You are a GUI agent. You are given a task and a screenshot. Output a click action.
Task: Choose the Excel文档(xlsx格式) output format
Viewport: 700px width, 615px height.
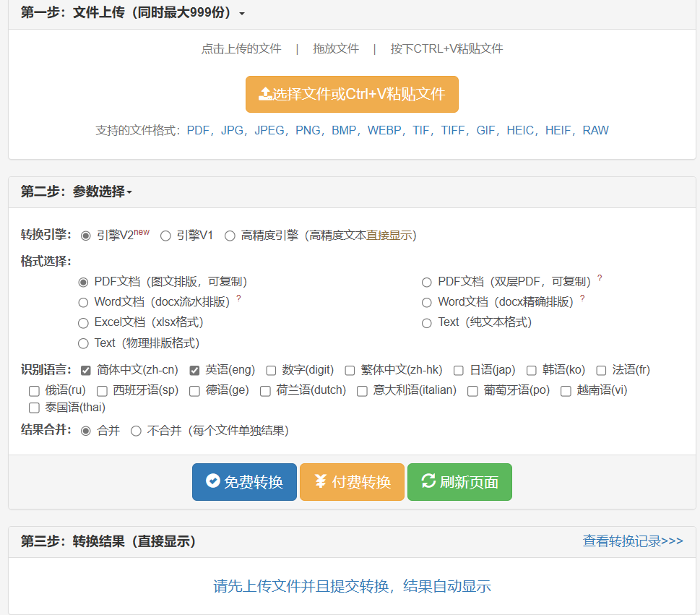(x=83, y=322)
